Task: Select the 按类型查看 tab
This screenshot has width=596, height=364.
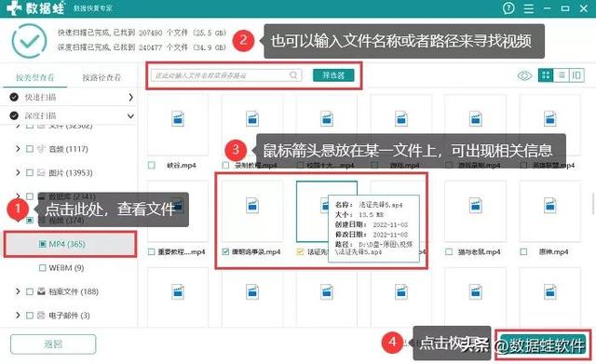Action: [x=35, y=77]
